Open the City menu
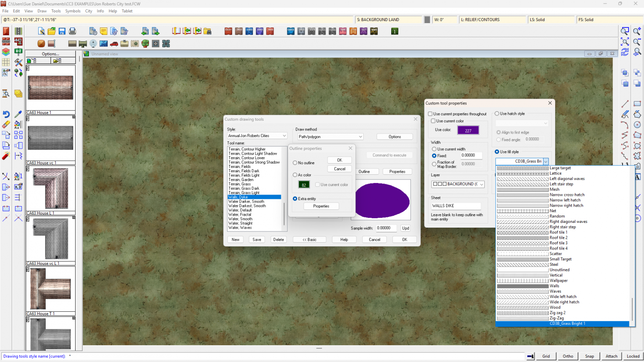644x362 pixels. [x=88, y=11]
